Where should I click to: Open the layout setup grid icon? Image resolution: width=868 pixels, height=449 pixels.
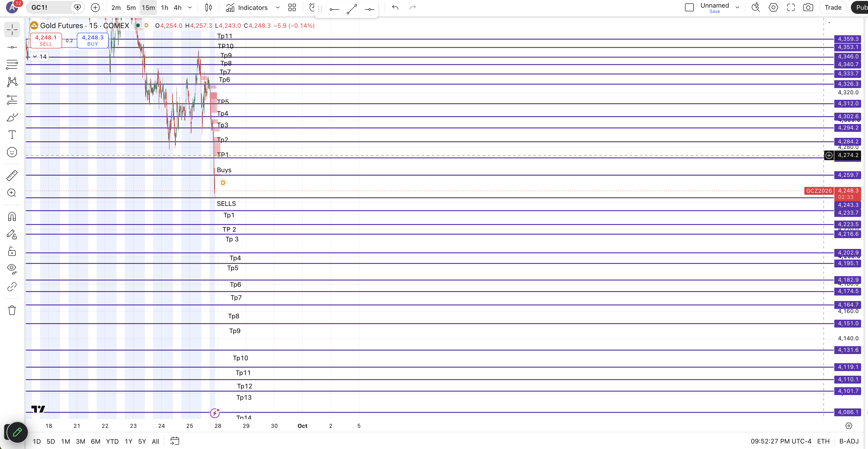click(292, 7)
